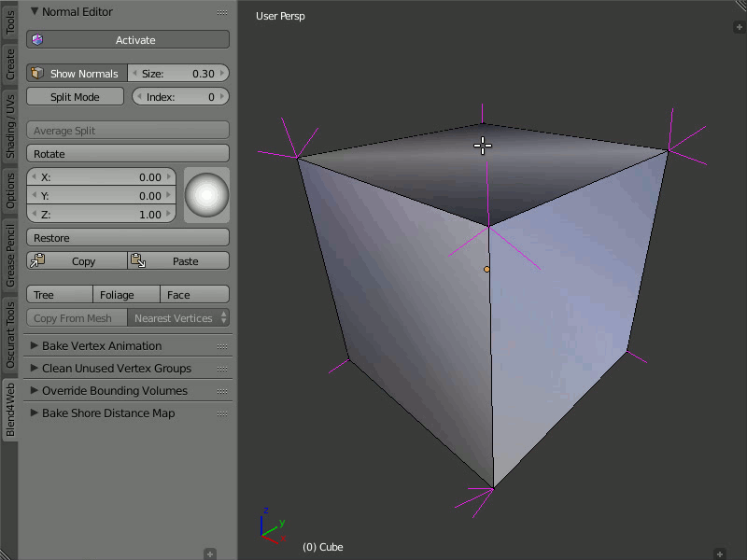This screenshot has width=747, height=560.
Task: Click the Normal Editor panel drag grip
Action: point(222,12)
